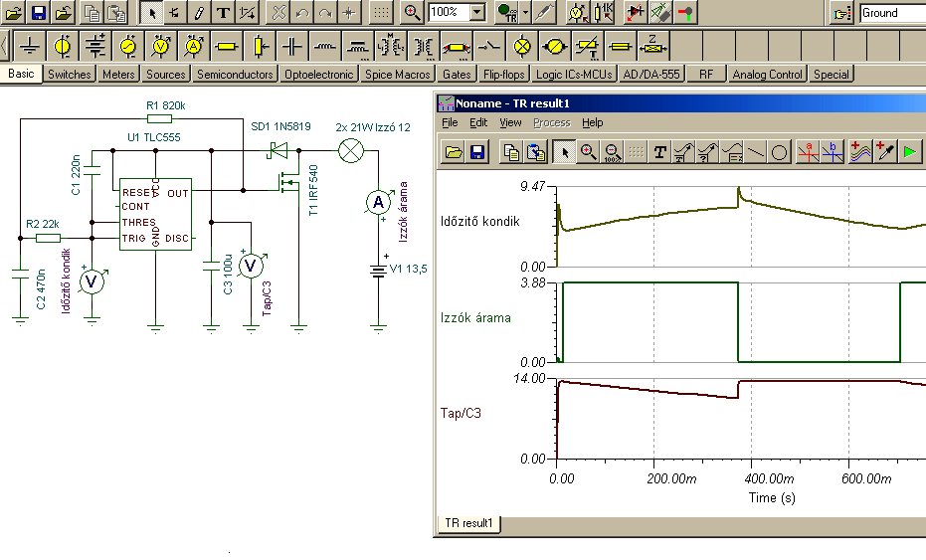Click the cursor A marker icon
The height and width of the screenshot is (560, 926).
click(810, 152)
